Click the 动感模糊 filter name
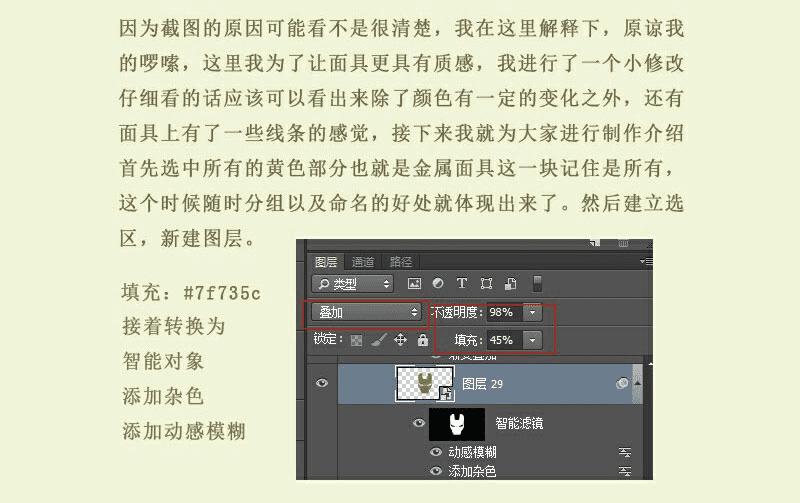Screen dimensions: 800x503 click(x=472, y=452)
